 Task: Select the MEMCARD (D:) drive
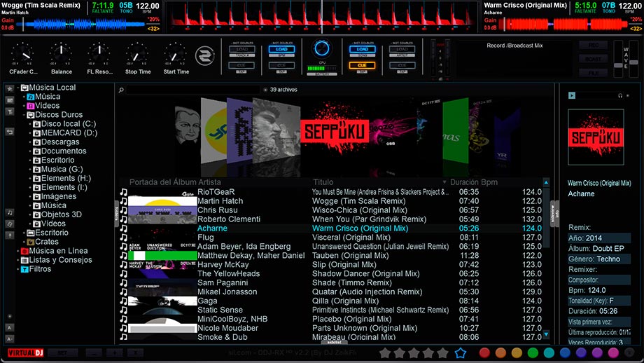point(69,133)
